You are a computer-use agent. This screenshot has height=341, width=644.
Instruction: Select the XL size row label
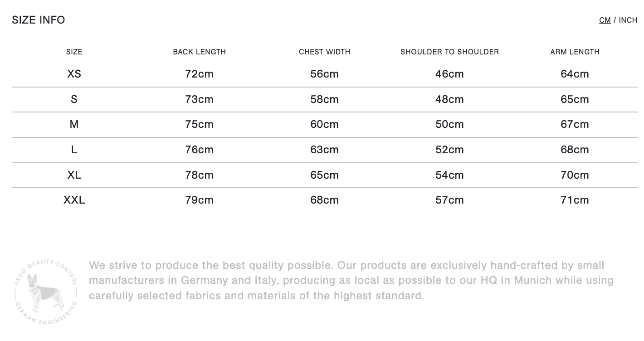[x=74, y=175]
